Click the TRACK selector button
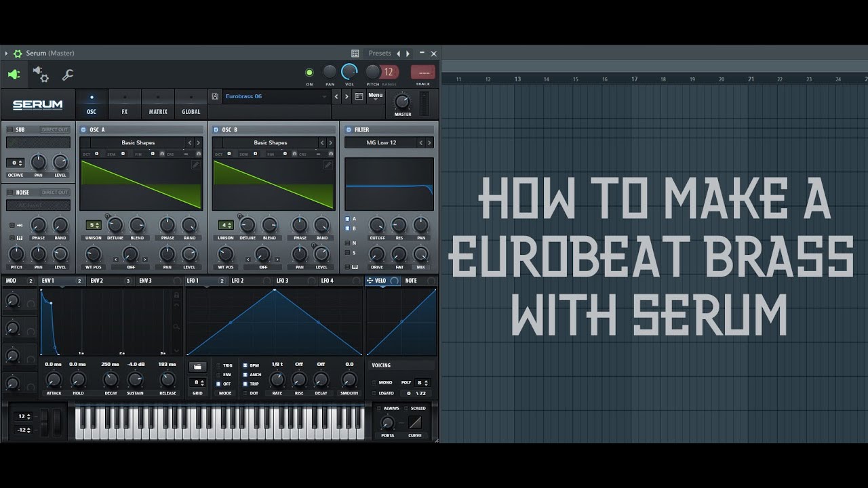Image resolution: width=868 pixels, height=488 pixels. point(423,72)
